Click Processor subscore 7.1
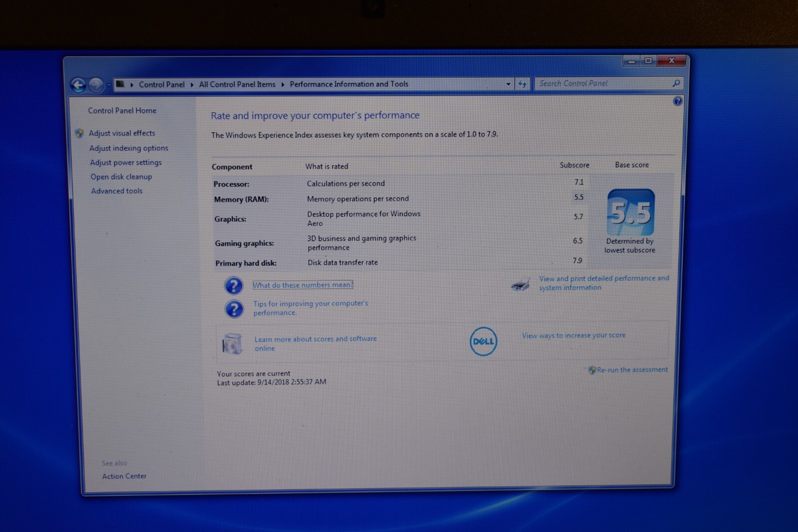 pyautogui.click(x=579, y=182)
